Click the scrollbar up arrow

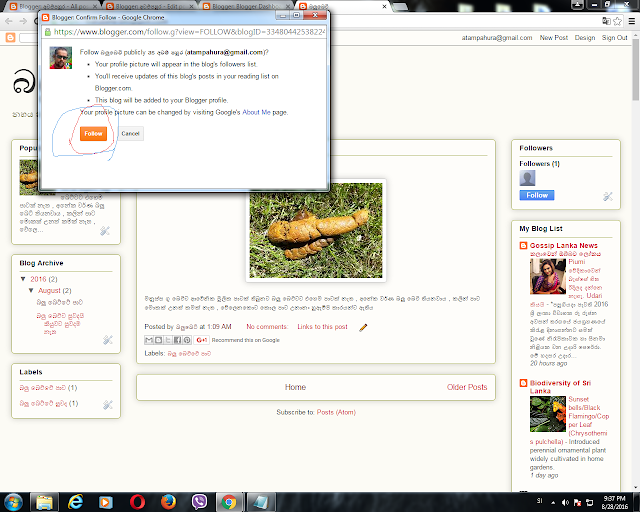click(636, 36)
